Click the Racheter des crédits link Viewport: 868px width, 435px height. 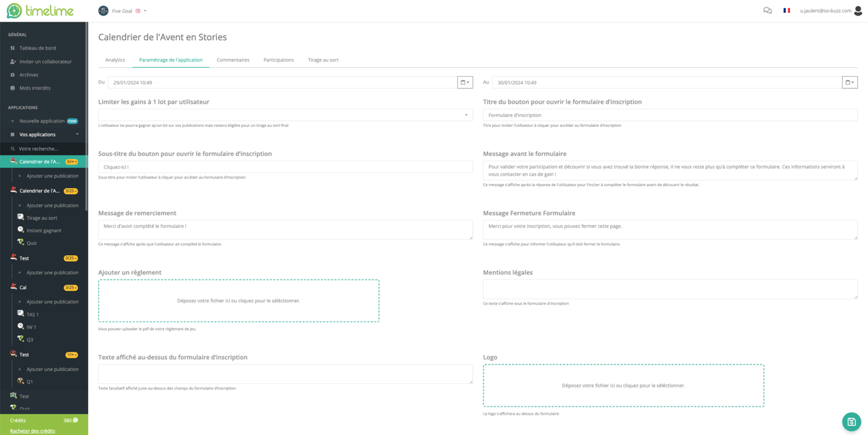(x=33, y=430)
